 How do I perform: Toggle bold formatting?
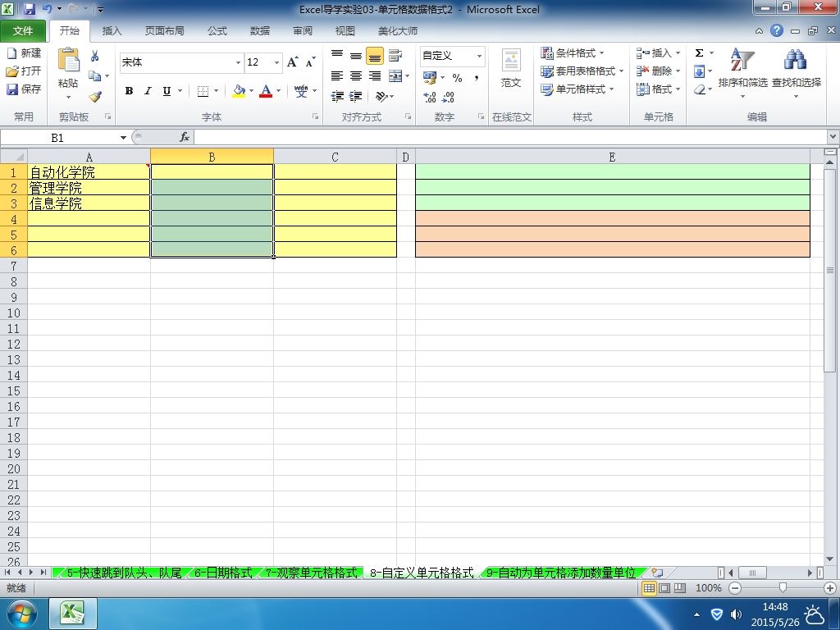tap(129, 91)
